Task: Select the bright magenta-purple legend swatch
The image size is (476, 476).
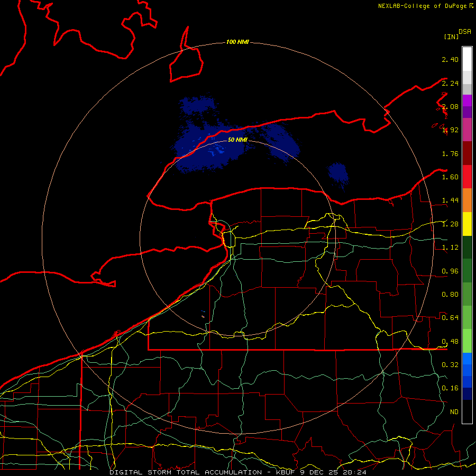Action: pos(467,100)
